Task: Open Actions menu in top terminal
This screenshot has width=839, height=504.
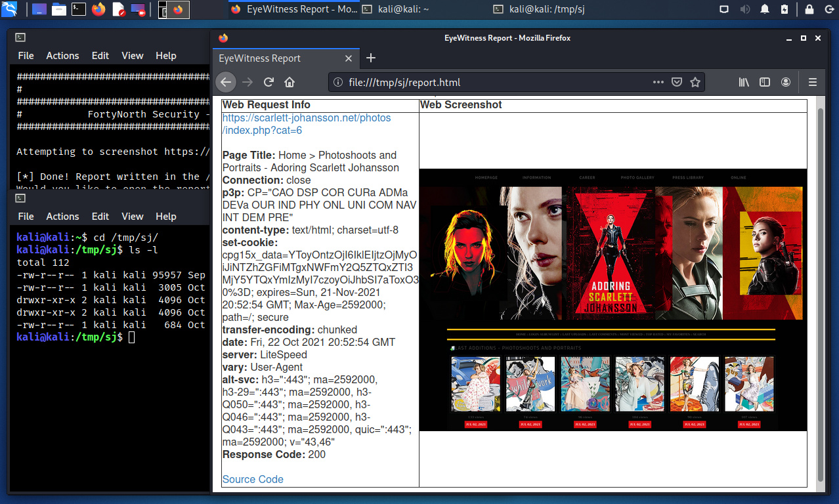Action: point(62,56)
